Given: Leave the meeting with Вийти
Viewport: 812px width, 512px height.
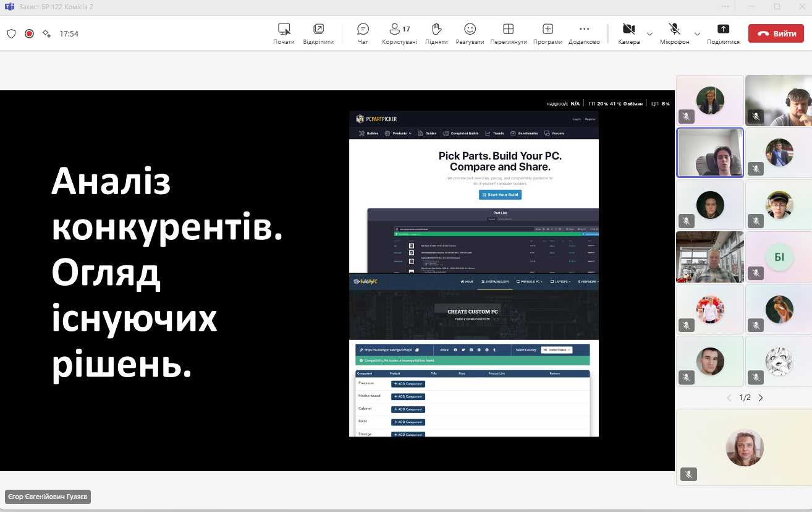Looking at the screenshot, I should pos(776,33).
